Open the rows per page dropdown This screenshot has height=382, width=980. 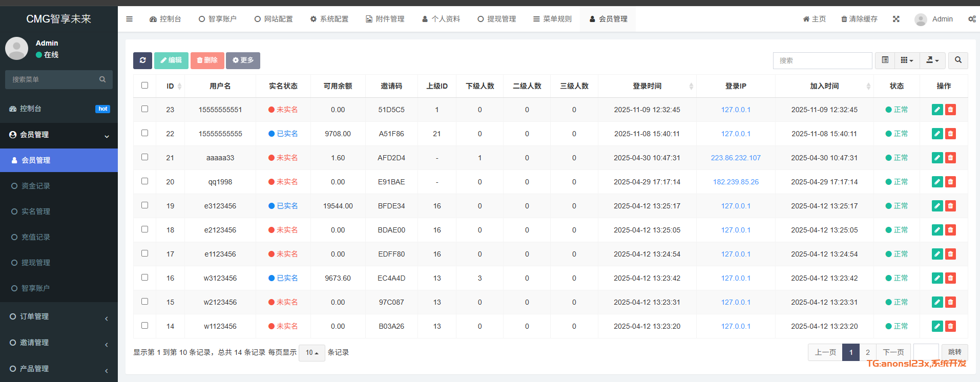(311, 353)
